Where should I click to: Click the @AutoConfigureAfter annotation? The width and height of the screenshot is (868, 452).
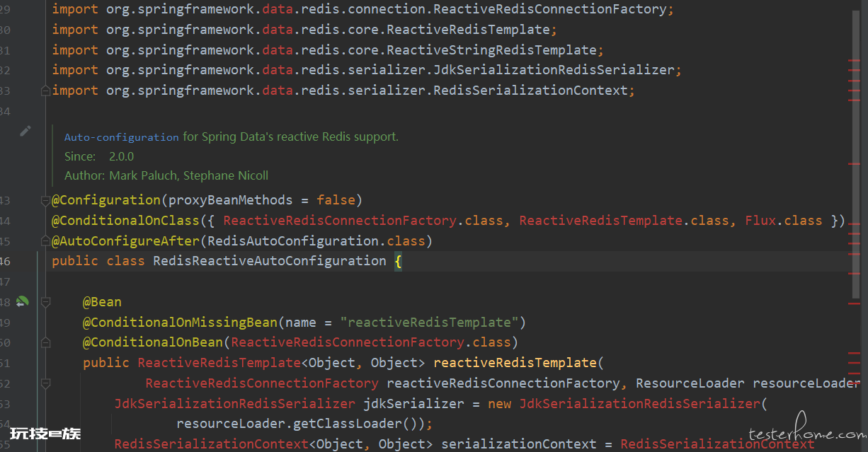tap(125, 241)
